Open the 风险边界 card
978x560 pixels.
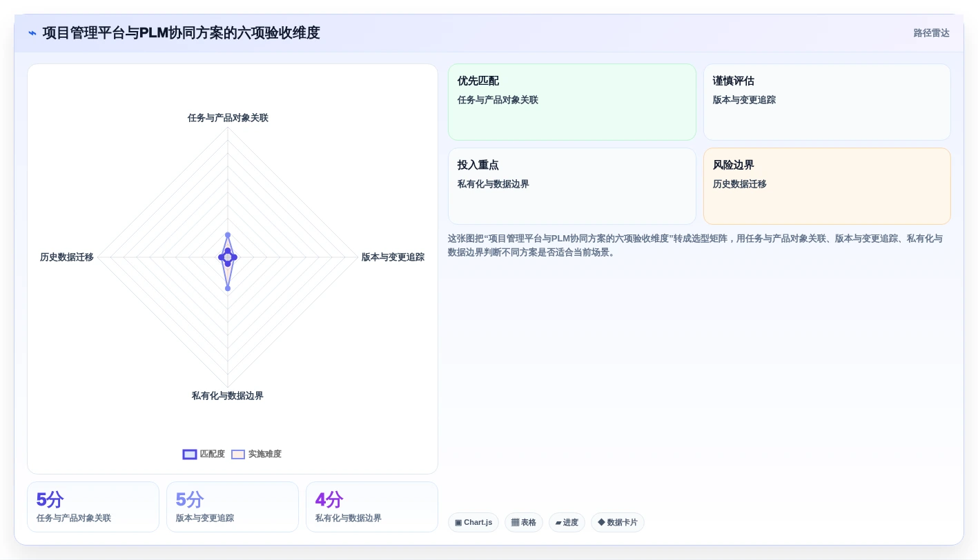(827, 186)
